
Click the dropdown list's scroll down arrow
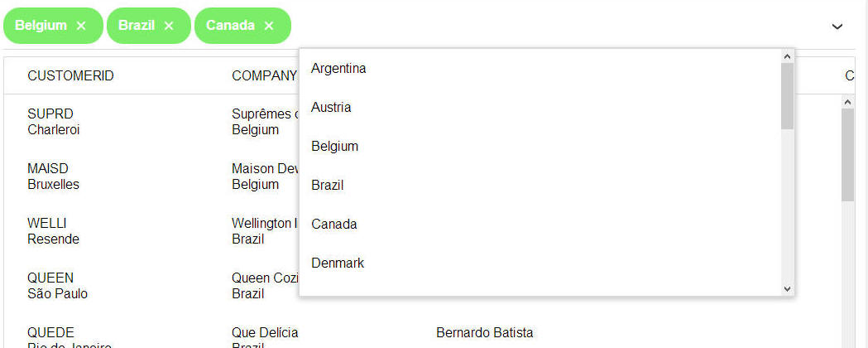coord(787,288)
